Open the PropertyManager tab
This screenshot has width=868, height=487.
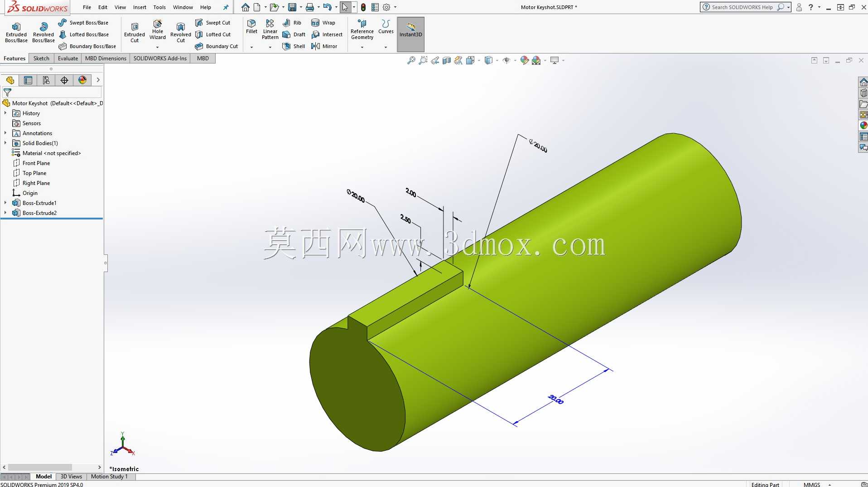point(28,80)
